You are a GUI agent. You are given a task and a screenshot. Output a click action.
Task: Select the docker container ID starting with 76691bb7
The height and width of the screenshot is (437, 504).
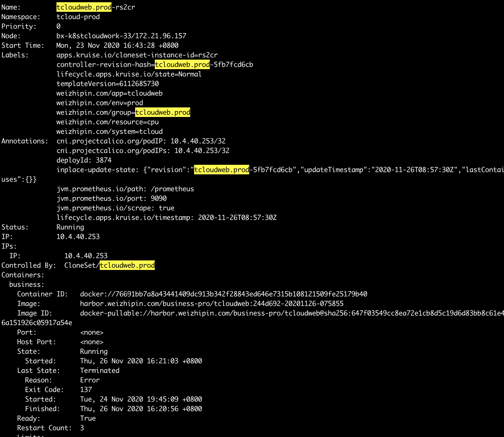(223, 294)
